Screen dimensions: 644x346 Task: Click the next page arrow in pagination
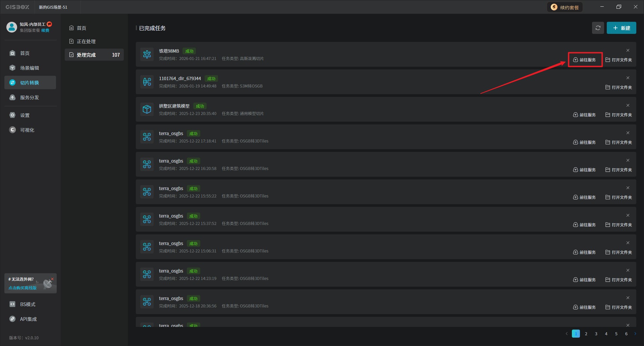tap(635, 334)
